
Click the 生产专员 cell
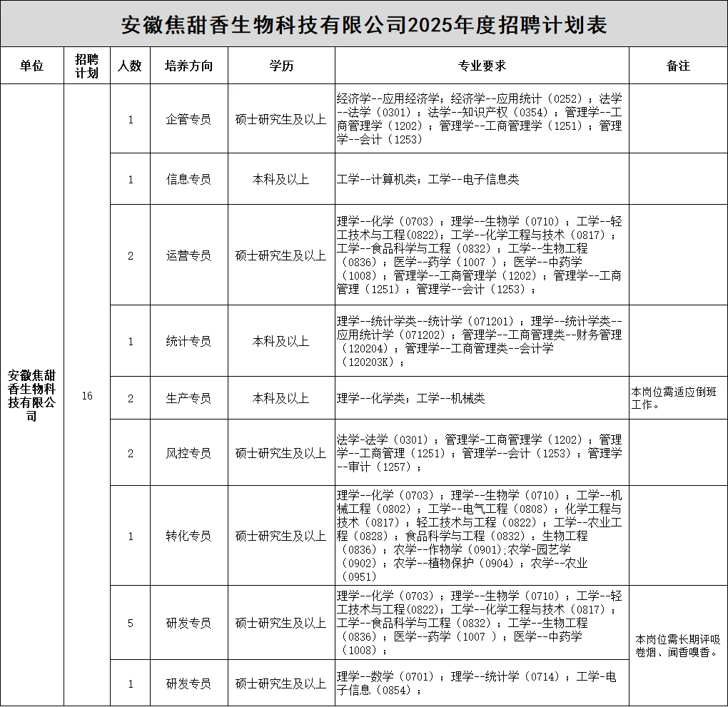(188, 398)
